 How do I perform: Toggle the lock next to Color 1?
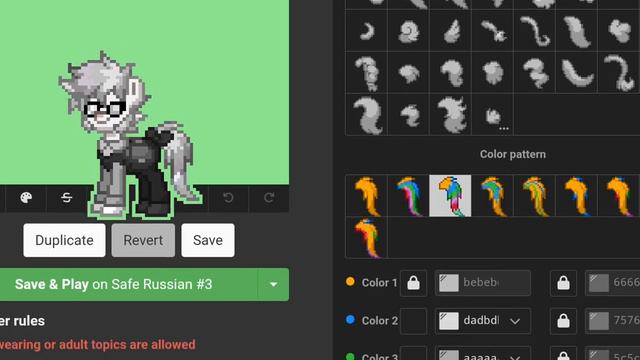pos(413,283)
